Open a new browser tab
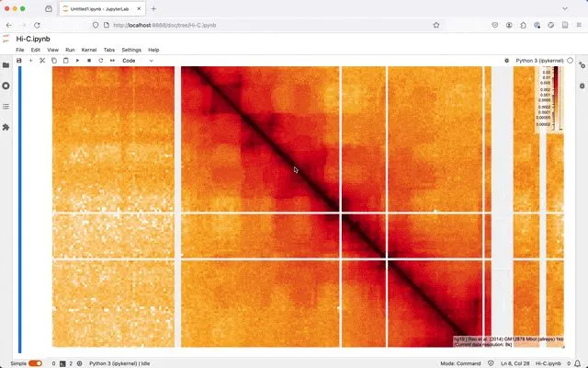 point(153,8)
